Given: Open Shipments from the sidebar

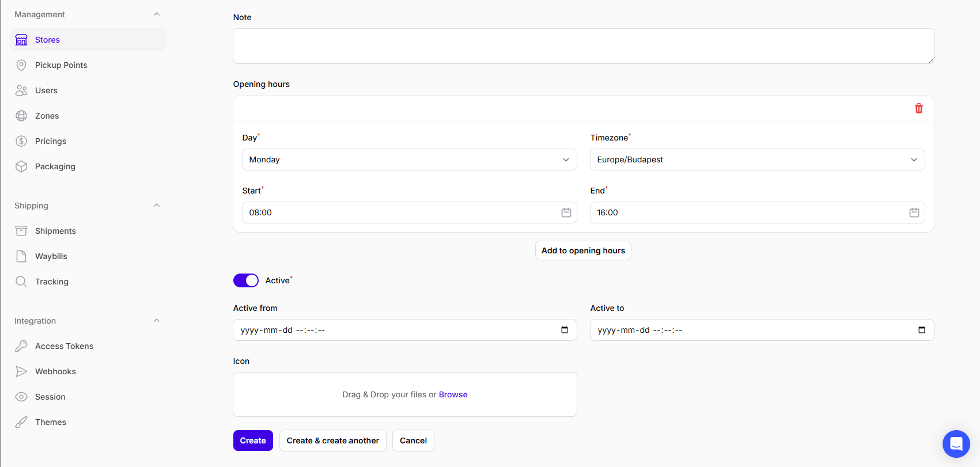Looking at the screenshot, I should (x=55, y=231).
